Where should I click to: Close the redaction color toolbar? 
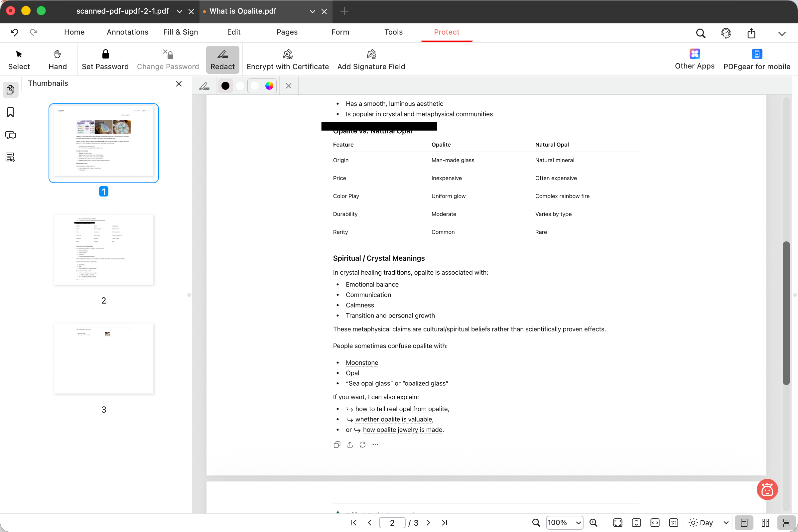pos(288,86)
